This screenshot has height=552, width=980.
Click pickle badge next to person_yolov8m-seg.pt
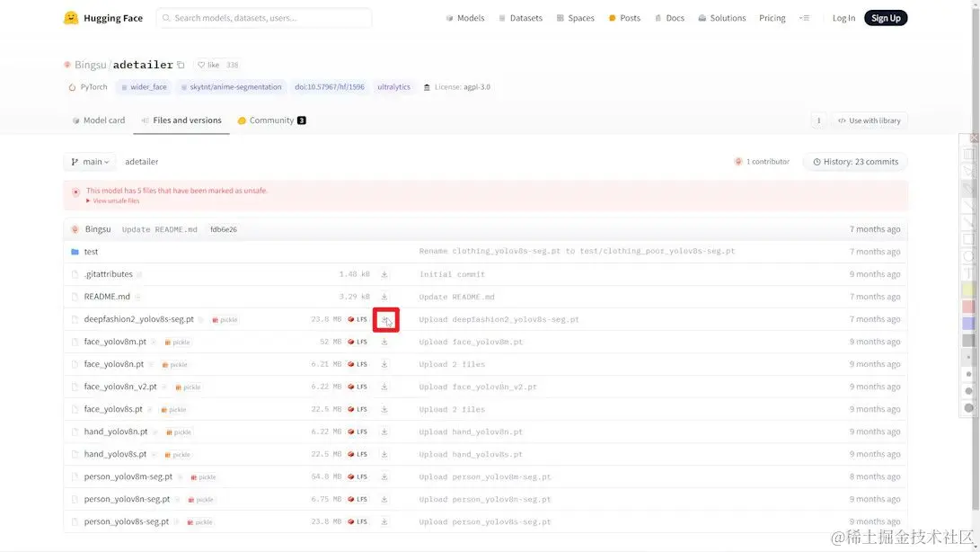[204, 477]
